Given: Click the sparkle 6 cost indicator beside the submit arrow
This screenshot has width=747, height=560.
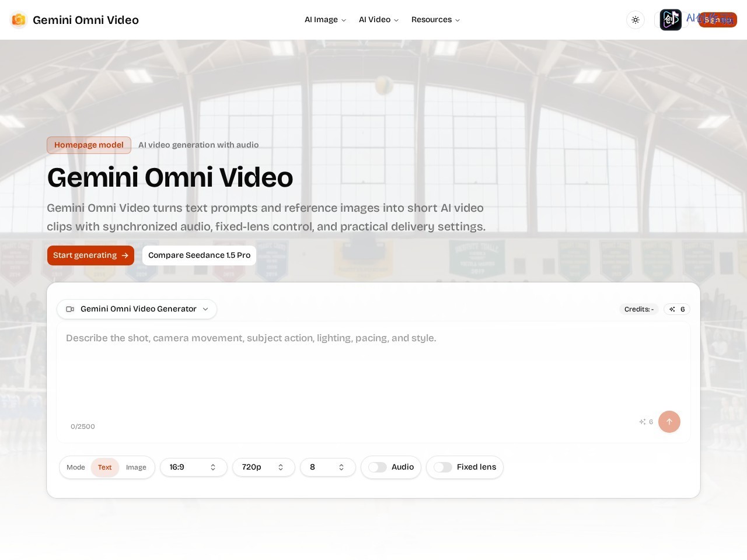Looking at the screenshot, I should 646,422.
